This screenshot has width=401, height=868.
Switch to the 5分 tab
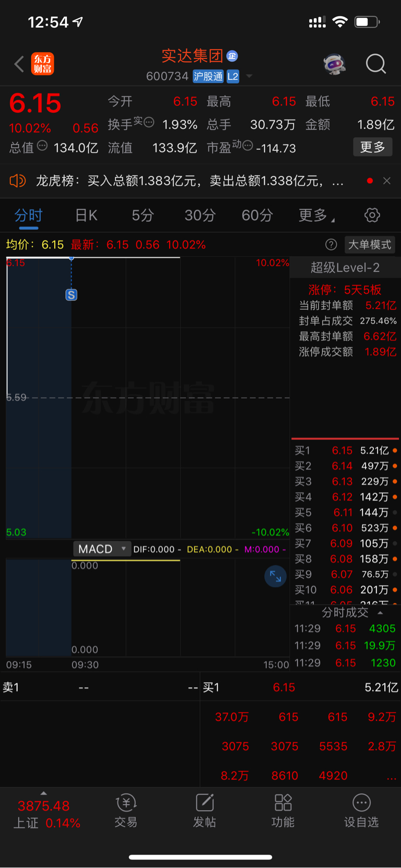[x=143, y=216]
